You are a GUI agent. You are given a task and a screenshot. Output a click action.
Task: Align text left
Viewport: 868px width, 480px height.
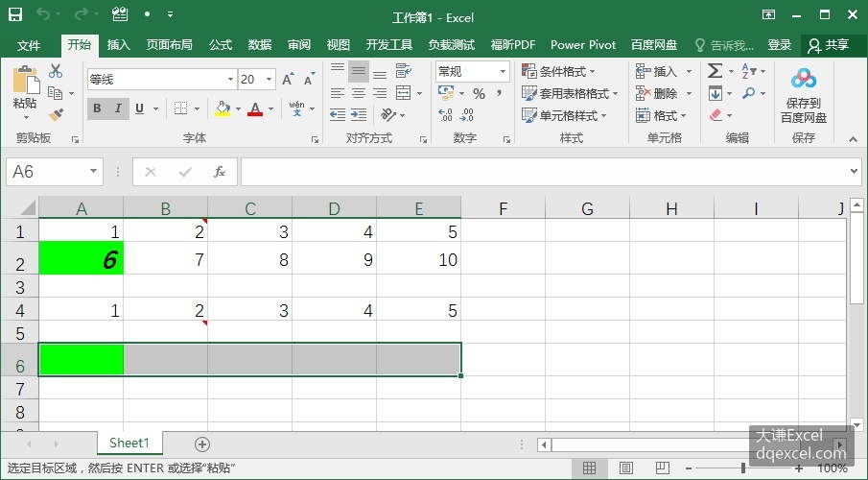tap(337, 93)
